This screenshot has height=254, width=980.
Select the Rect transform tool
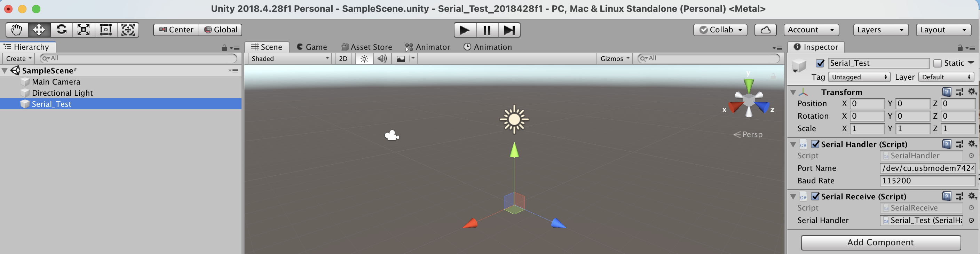(x=105, y=30)
